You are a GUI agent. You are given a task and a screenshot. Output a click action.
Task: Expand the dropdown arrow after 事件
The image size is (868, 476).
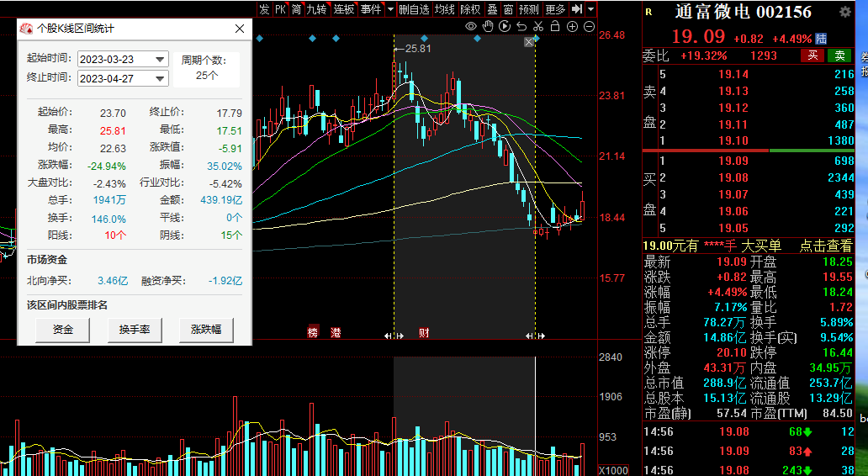tap(390, 9)
